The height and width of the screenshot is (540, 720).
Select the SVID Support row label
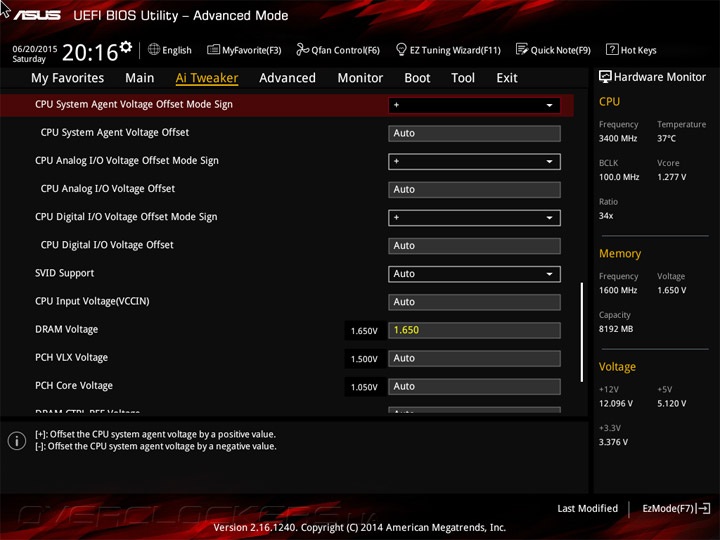pos(64,273)
